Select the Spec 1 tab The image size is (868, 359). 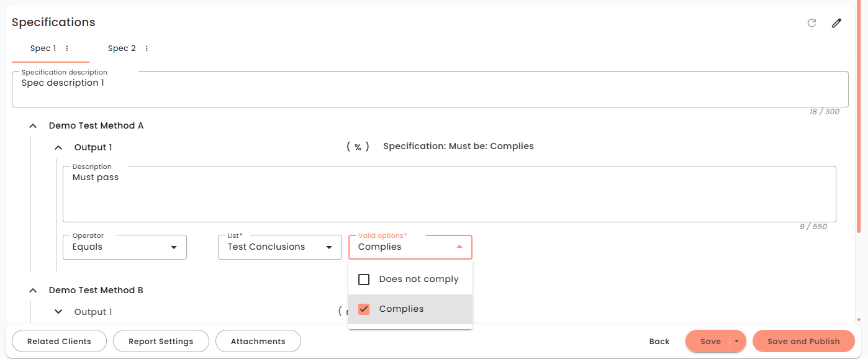43,48
